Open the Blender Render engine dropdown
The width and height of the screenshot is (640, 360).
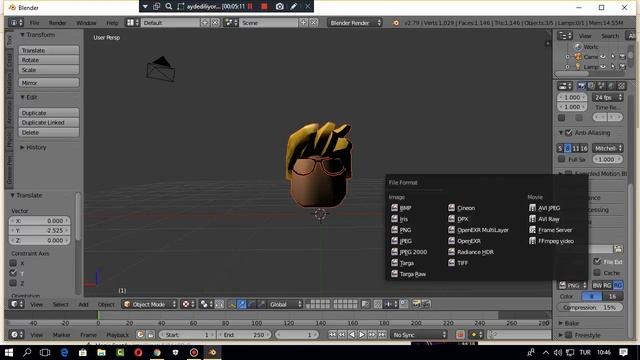pos(355,23)
